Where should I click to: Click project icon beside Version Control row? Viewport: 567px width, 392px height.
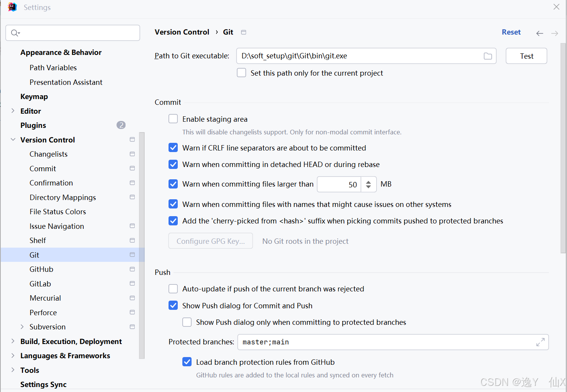pyautogui.click(x=132, y=140)
